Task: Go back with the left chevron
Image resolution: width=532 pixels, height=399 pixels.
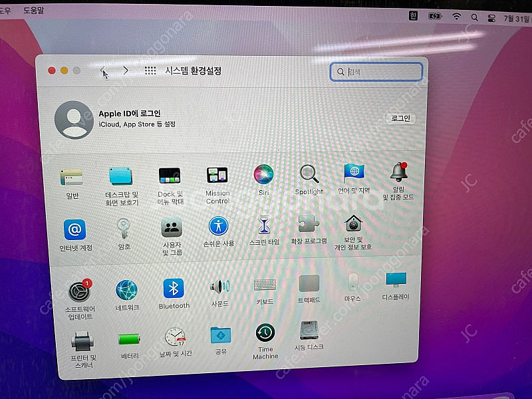Action: point(102,70)
